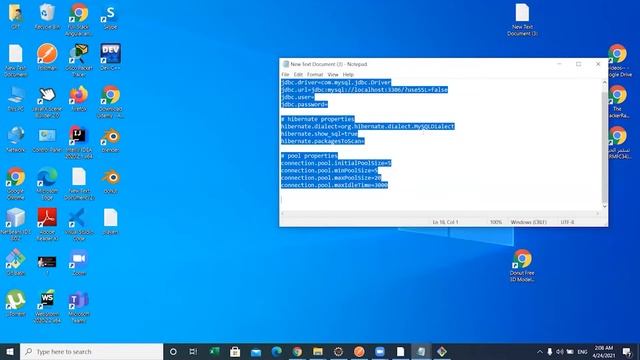Open the Donut Free 3D Model Chrome shortcut
The width and height of the screenshot is (640, 360).
522,265
